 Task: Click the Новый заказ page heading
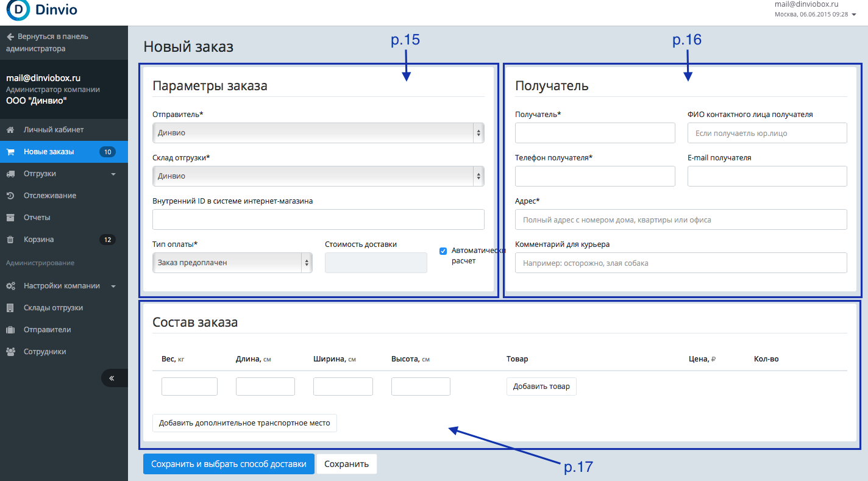pyautogui.click(x=188, y=46)
